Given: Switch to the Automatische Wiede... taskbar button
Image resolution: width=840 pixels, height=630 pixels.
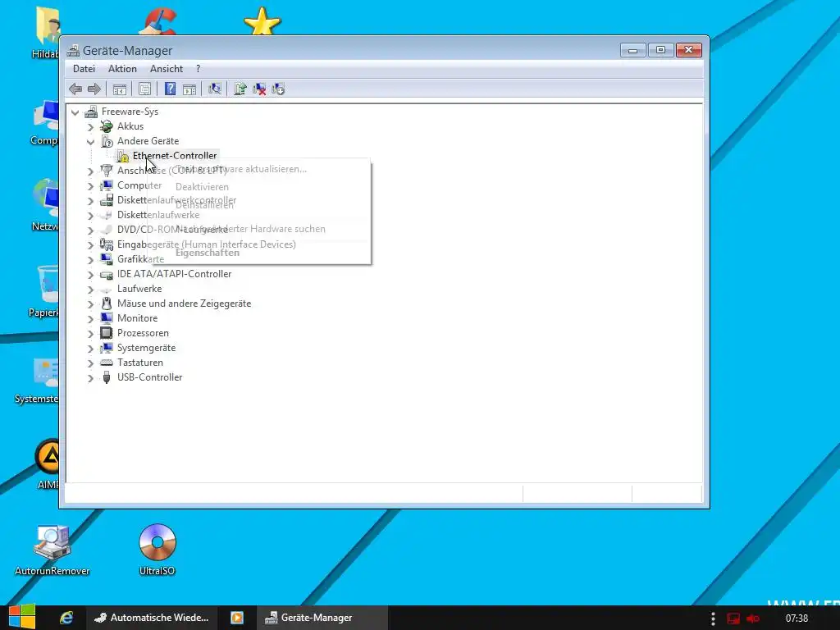Looking at the screenshot, I should [x=152, y=618].
